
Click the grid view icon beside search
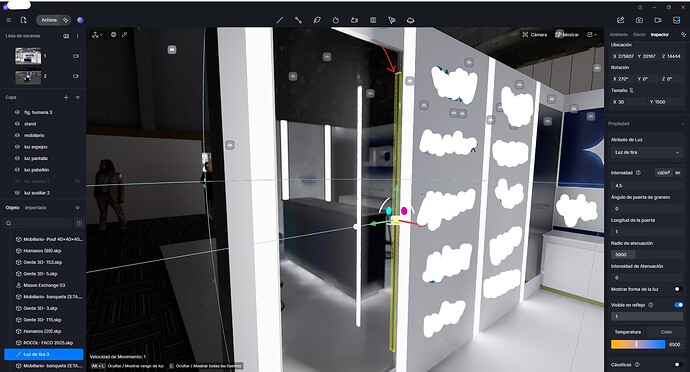coord(79,223)
